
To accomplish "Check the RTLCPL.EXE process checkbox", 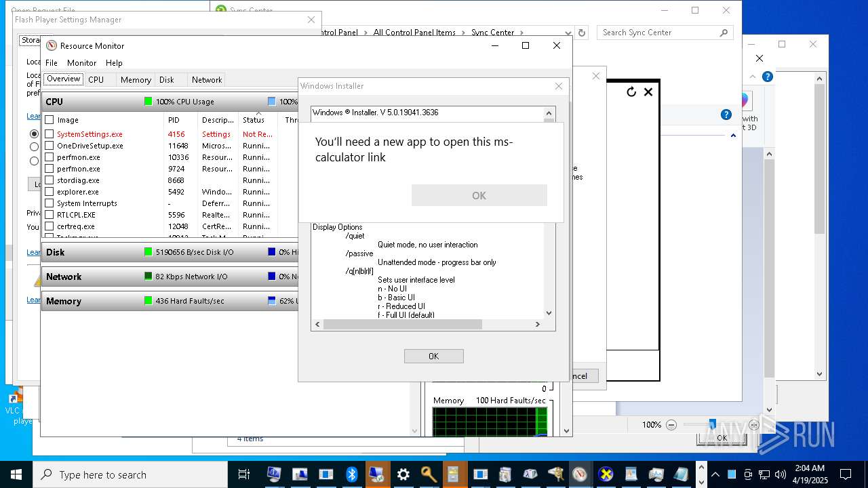I will tap(49, 215).
